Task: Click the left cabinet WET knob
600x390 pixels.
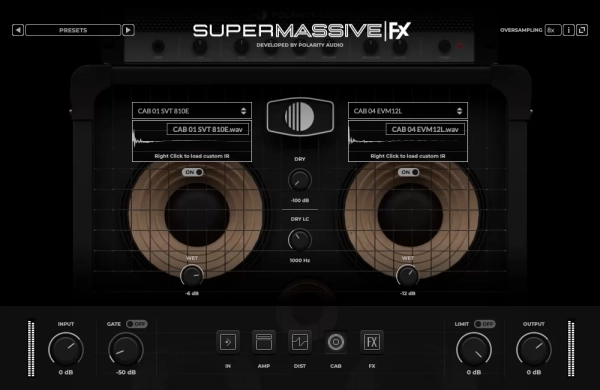Action: coord(192,276)
